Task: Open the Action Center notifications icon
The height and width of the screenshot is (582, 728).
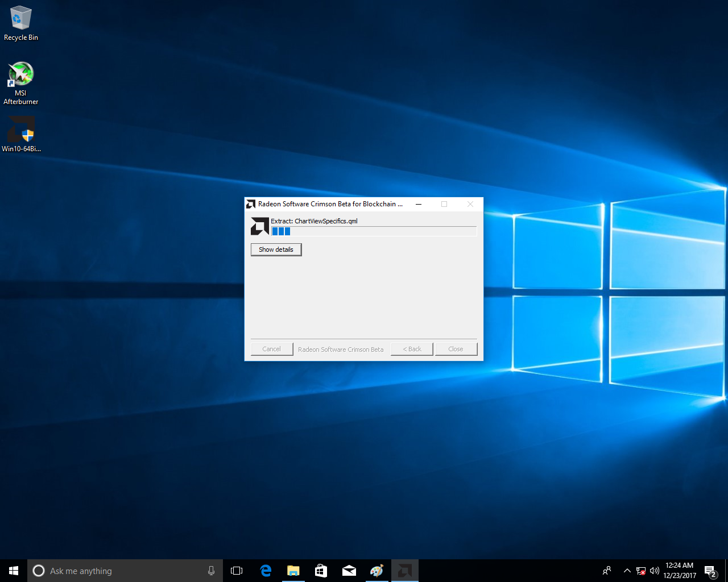Action: pos(710,571)
